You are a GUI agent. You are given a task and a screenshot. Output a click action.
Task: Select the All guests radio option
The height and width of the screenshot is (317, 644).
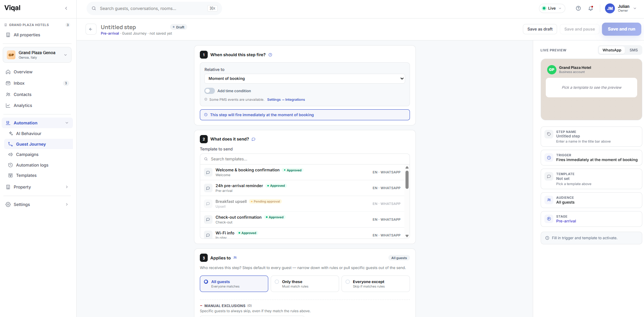click(234, 284)
